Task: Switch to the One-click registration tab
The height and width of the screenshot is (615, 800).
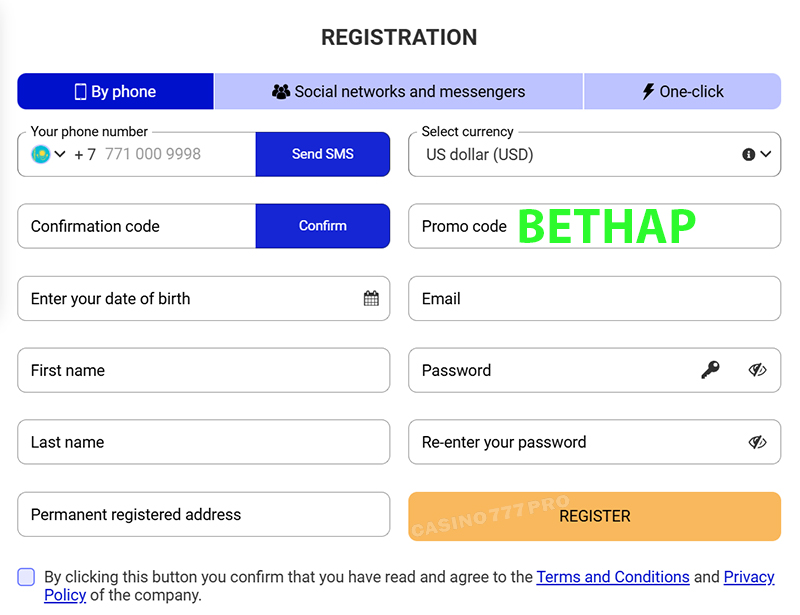Action: pos(682,91)
